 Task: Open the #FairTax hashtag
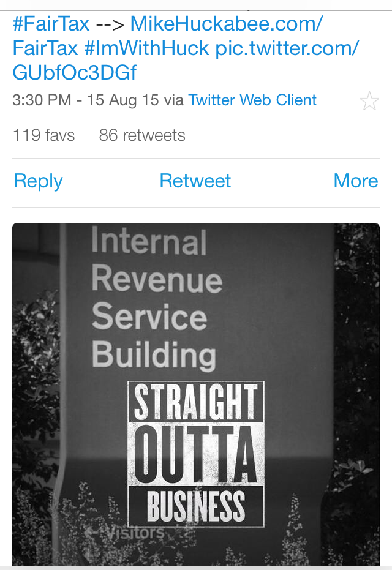(x=51, y=24)
